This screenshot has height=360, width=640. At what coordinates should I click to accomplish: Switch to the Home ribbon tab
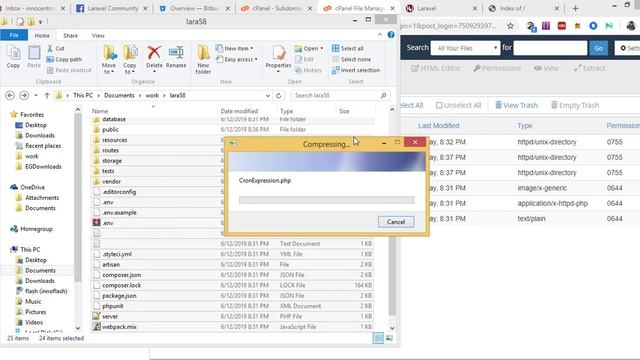pyautogui.click(x=42, y=36)
